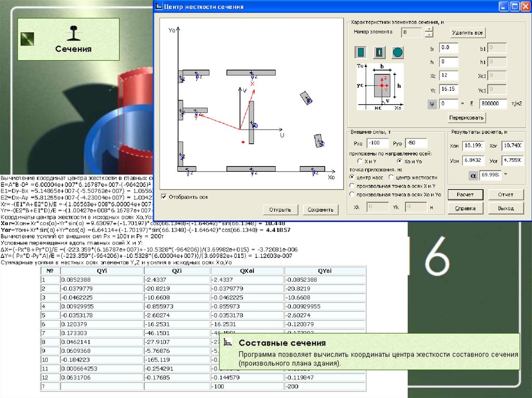Decrease element number with down spinner arrow

429,35
